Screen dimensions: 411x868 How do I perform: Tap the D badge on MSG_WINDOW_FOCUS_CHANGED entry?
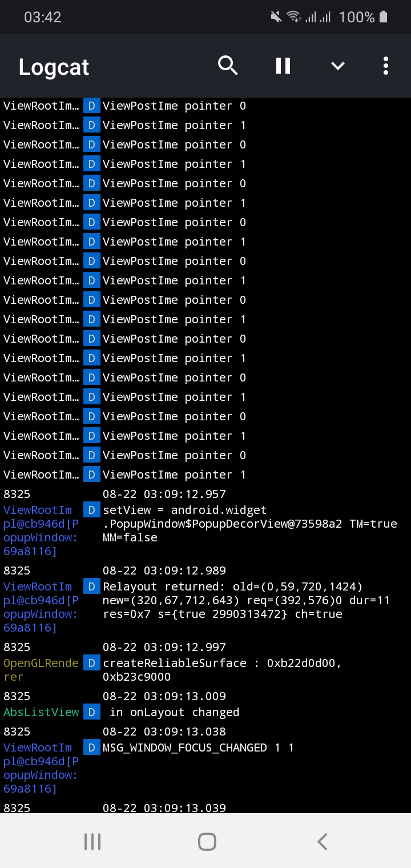pos(91,748)
